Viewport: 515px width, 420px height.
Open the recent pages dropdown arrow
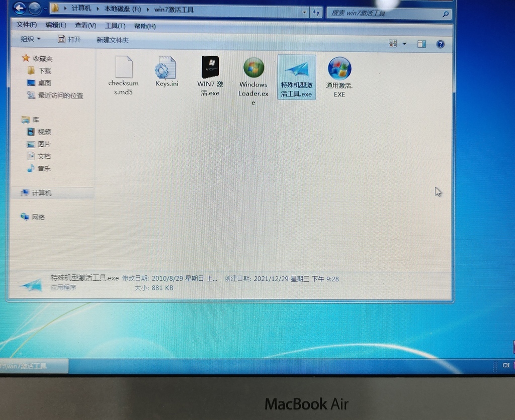45,9
